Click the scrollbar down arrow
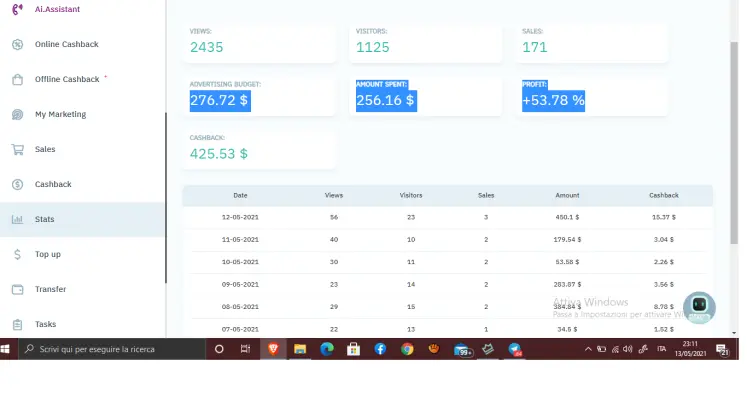The image size is (747, 420). coord(734,333)
